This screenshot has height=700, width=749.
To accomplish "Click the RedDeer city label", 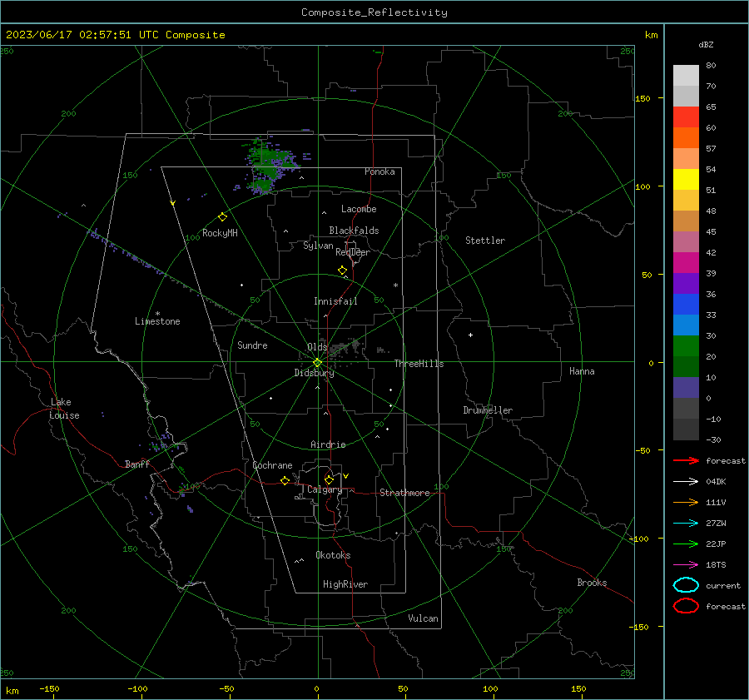I will tap(353, 252).
